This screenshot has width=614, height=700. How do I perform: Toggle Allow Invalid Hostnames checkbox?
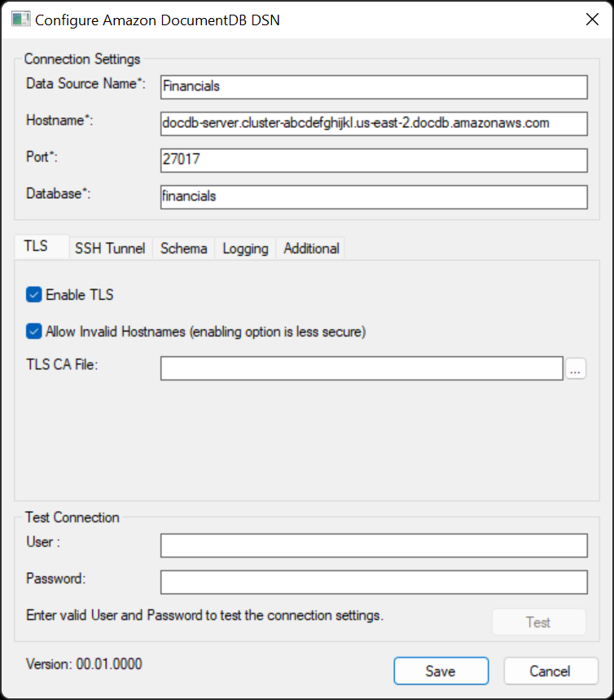tap(34, 331)
